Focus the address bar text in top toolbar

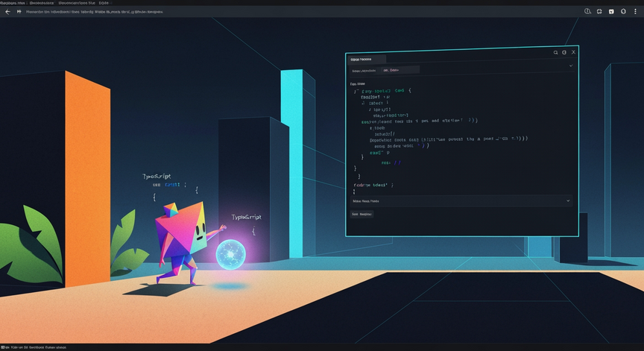tap(95, 12)
